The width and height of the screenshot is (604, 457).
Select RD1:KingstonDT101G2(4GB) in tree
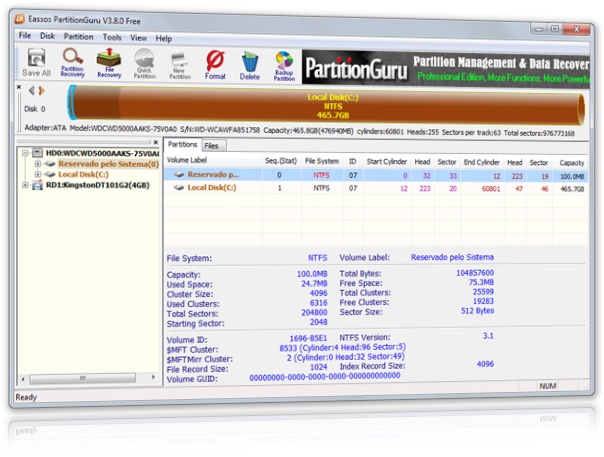[x=97, y=185]
